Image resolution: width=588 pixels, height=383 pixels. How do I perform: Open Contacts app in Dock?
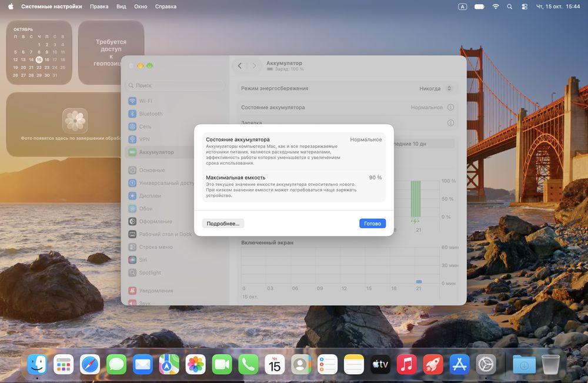301,364
